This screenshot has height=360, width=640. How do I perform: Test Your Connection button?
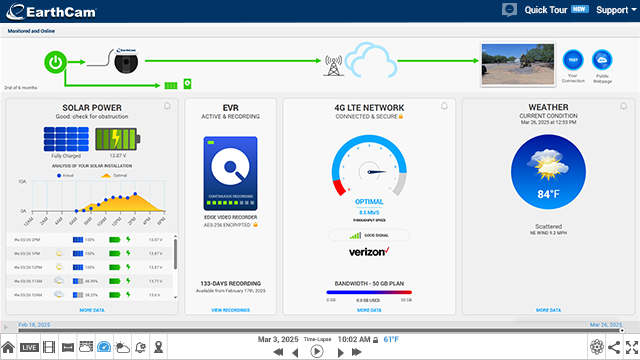573,60
